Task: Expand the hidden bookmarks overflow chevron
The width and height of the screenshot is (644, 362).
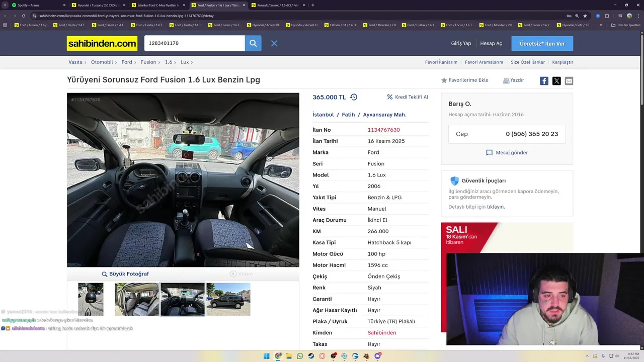Action: 601,25
